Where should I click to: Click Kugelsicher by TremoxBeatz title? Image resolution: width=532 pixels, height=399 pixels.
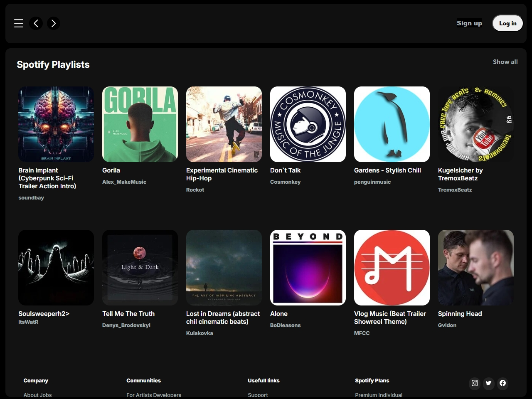click(461, 174)
